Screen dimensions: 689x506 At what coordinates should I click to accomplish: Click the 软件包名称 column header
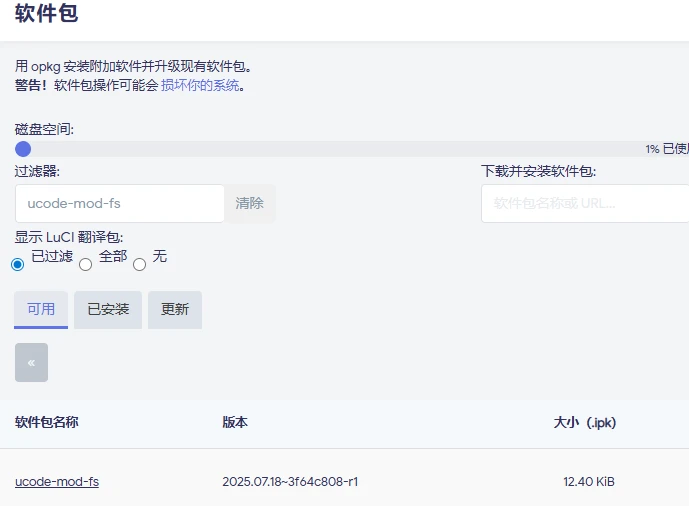pos(47,422)
